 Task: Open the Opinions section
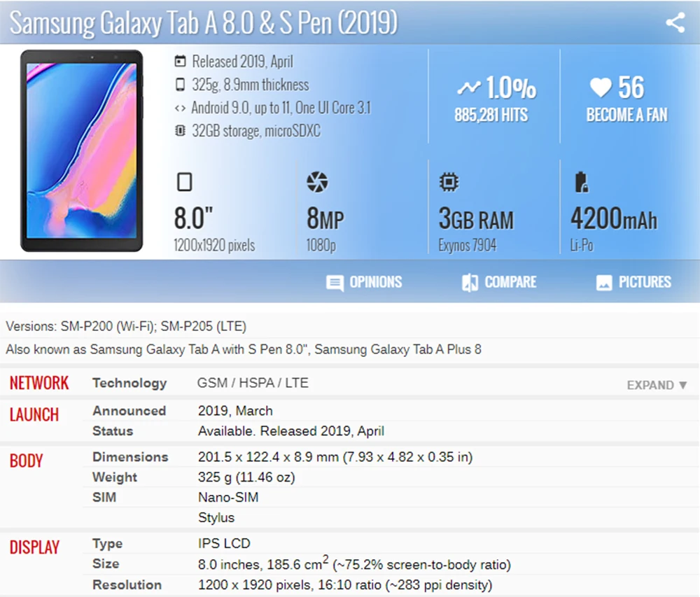[x=364, y=283]
